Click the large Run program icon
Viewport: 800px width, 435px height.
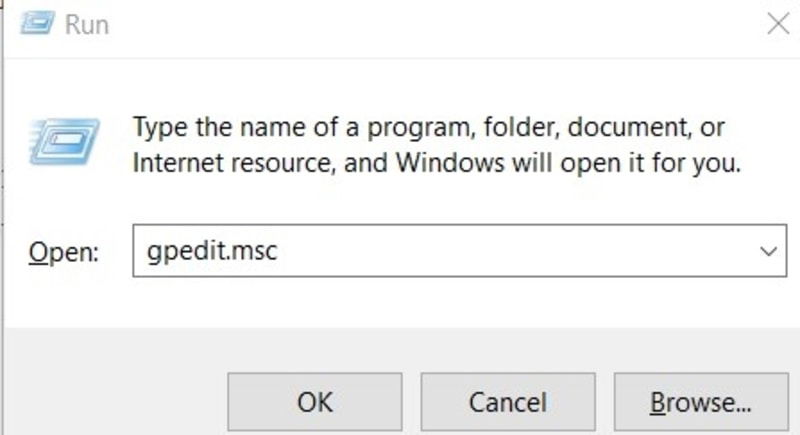tap(64, 141)
